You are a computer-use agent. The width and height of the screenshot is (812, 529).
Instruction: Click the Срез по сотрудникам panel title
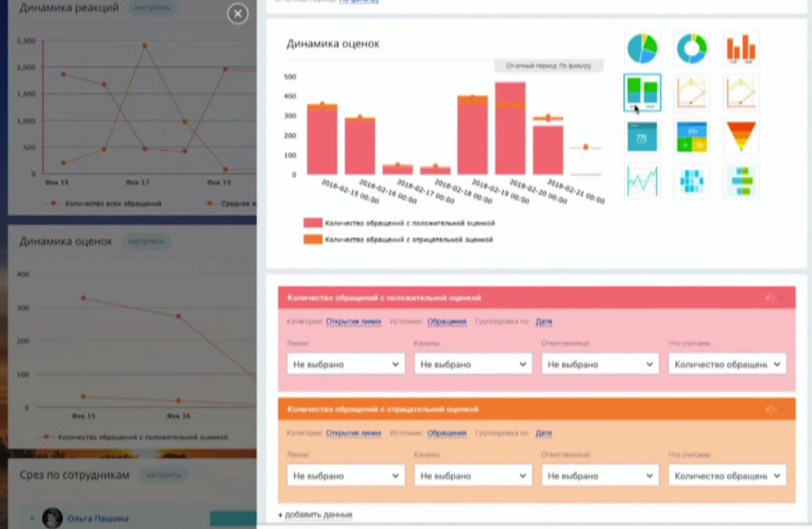[x=75, y=474]
